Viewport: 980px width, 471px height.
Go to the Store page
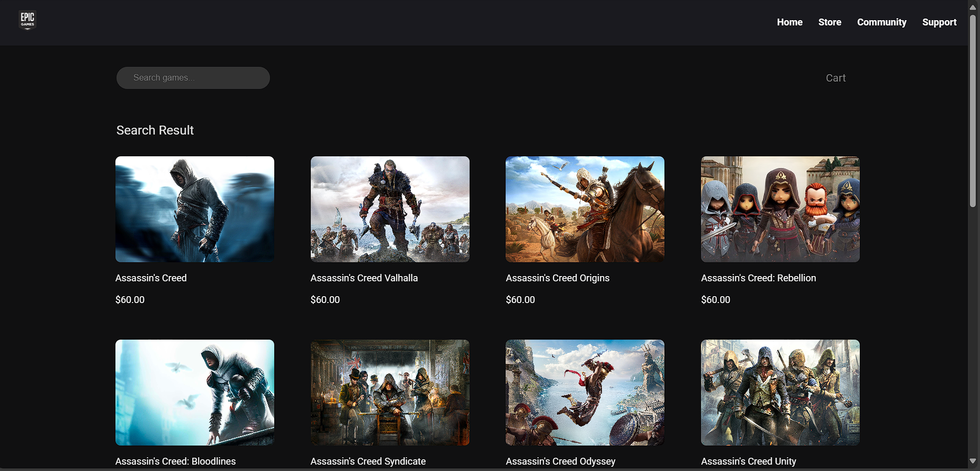[830, 22]
